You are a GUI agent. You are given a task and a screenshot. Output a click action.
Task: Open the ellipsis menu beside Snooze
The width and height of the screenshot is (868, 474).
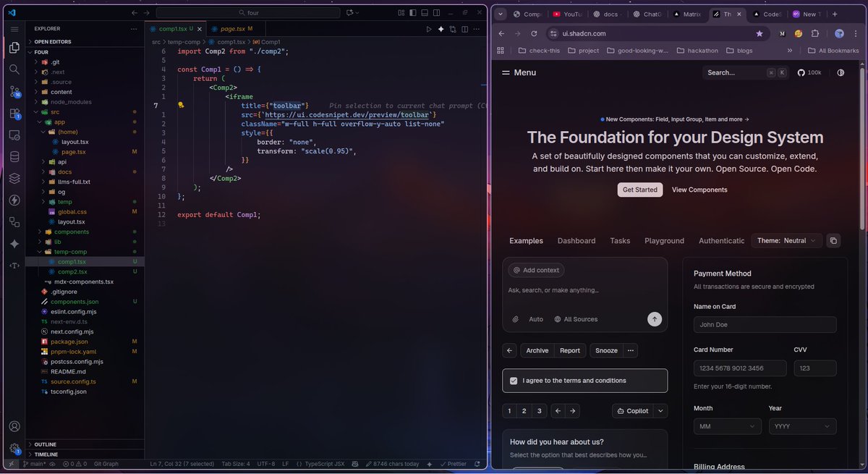point(631,350)
